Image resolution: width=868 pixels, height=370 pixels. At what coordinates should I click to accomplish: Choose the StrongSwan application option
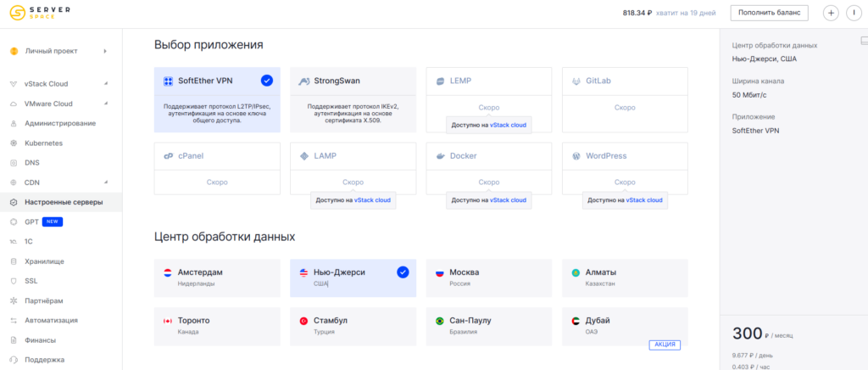pyautogui.click(x=353, y=99)
